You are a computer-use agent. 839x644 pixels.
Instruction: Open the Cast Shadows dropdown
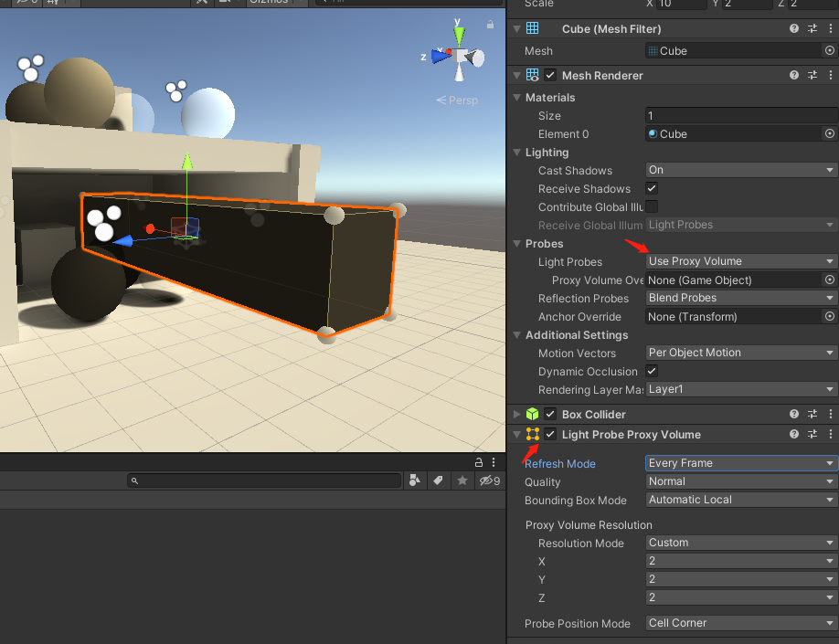point(740,170)
